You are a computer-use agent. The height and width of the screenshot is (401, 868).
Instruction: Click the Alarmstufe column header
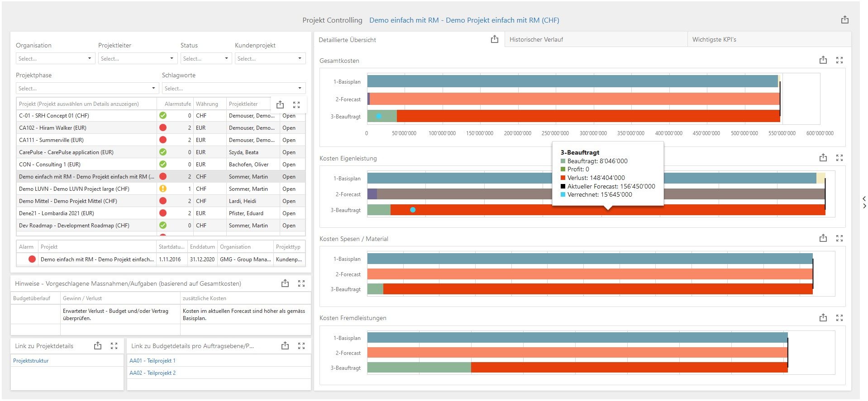click(177, 104)
